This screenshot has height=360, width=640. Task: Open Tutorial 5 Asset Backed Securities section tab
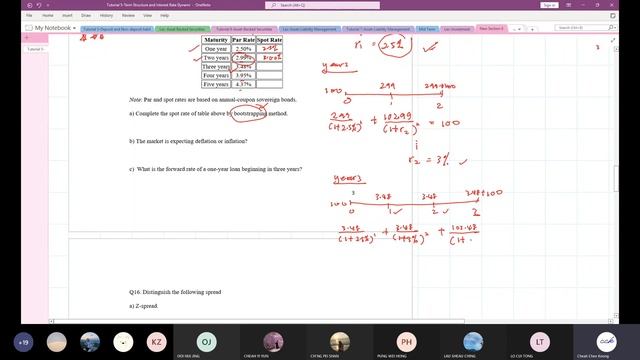coord(244,29)
